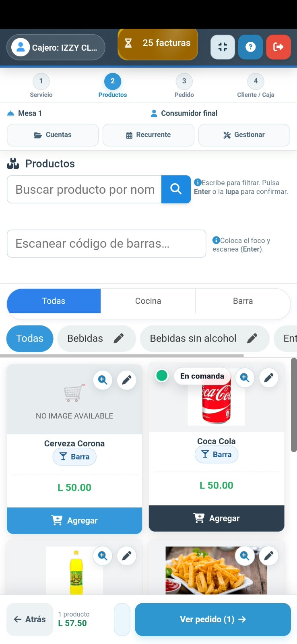Select step 2 Productos
The width and height of the screenshot is (297, 644).
coord(113,86)
